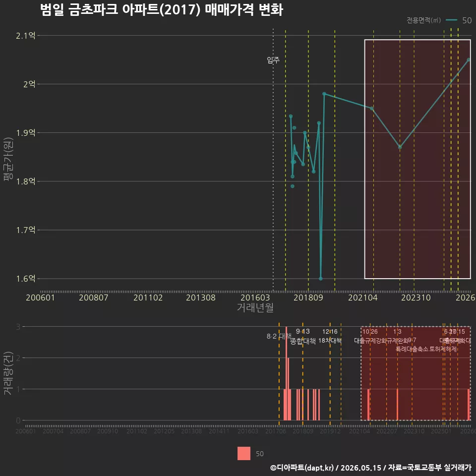Click the chart title 범일 금초파크 아파트(2017) 매매가격 변화
The image size is (476, 476).
point(162,9)
